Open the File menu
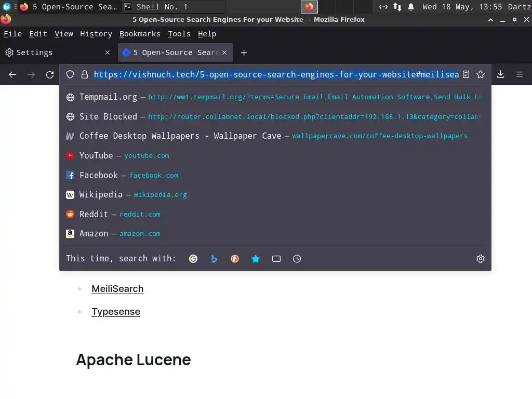This screenshot has height=399, width=532. point(12,34)
